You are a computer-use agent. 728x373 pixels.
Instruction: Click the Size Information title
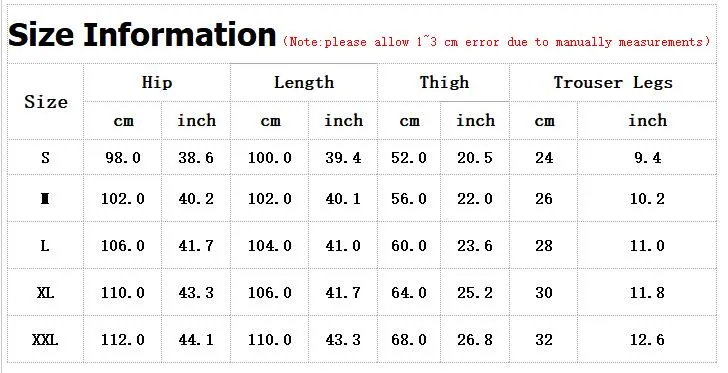[x=142, y=35]
